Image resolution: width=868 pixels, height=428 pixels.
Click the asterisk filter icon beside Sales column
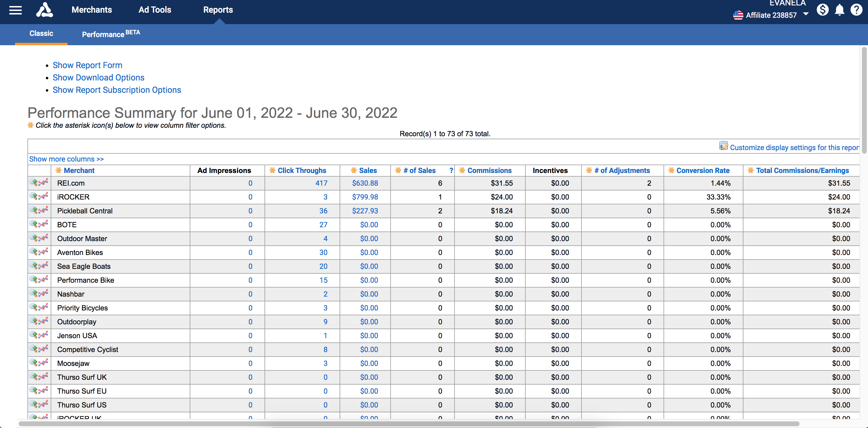point(354,170)
